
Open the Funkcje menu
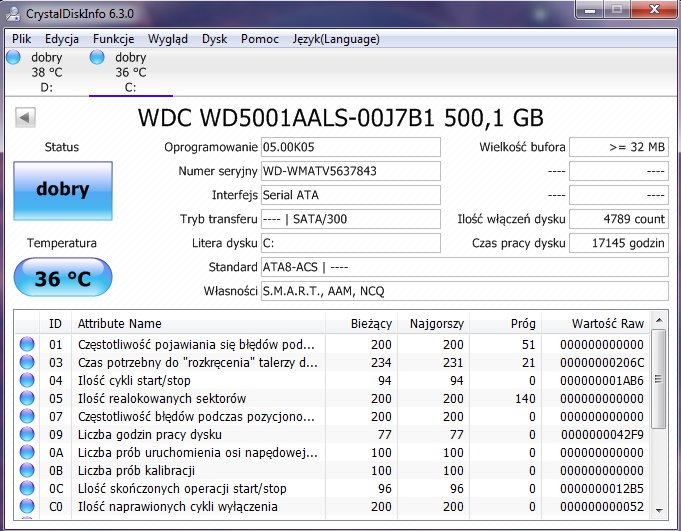pyautogui.click(x=113, y=39)
